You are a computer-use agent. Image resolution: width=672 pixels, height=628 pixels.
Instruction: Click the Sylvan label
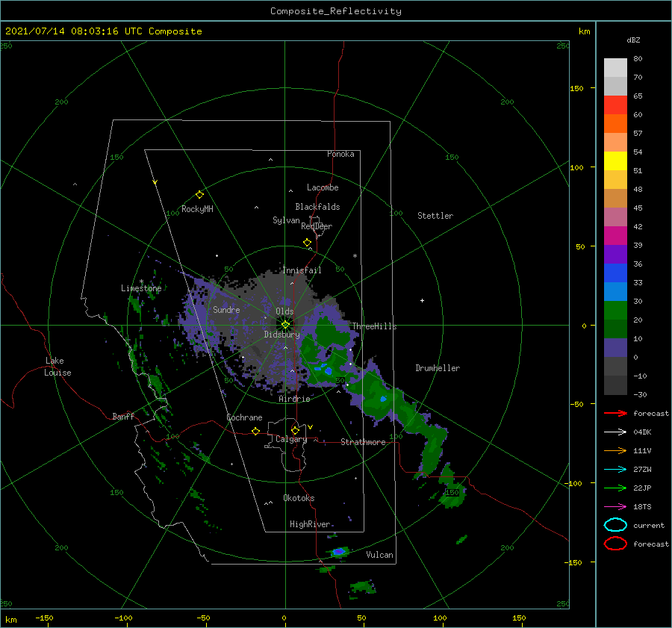tap(286, 220)
